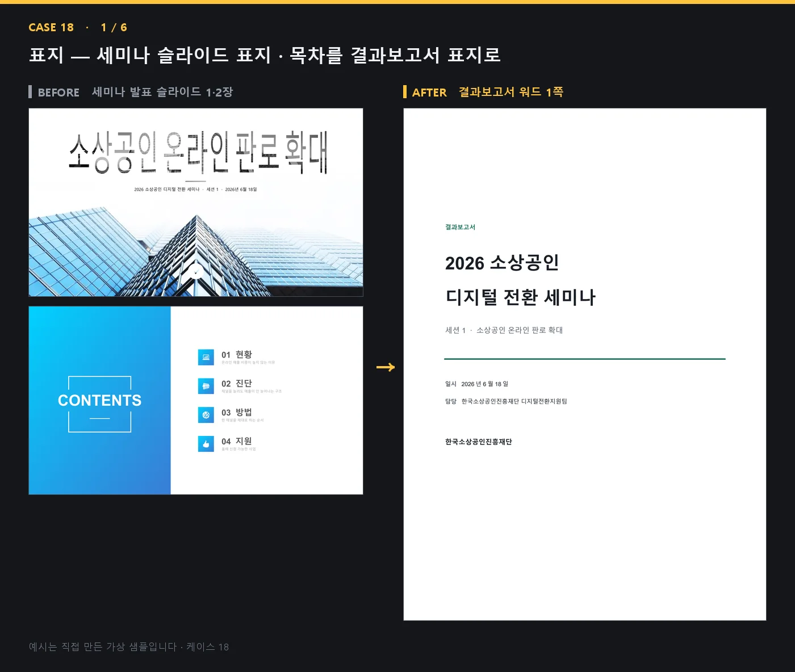Screen dimensions: 795x672
Task: Click "결과보고서 워드 1쪽" caption
Action: [x=511, y=92]
